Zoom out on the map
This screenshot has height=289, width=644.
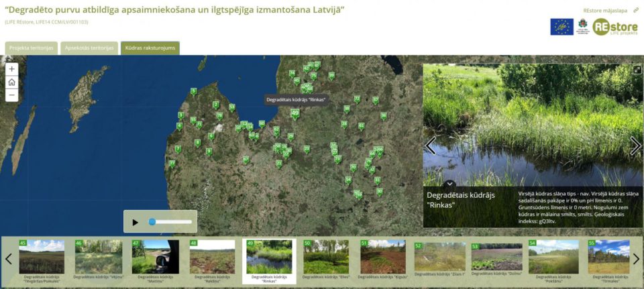tap(11, 95)
